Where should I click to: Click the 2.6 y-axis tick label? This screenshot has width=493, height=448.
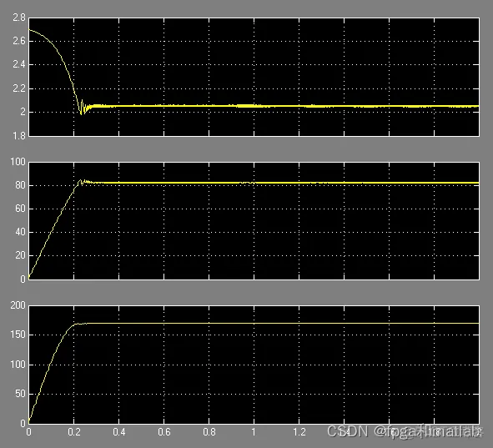pyautogui.click(x=19, y=41)
